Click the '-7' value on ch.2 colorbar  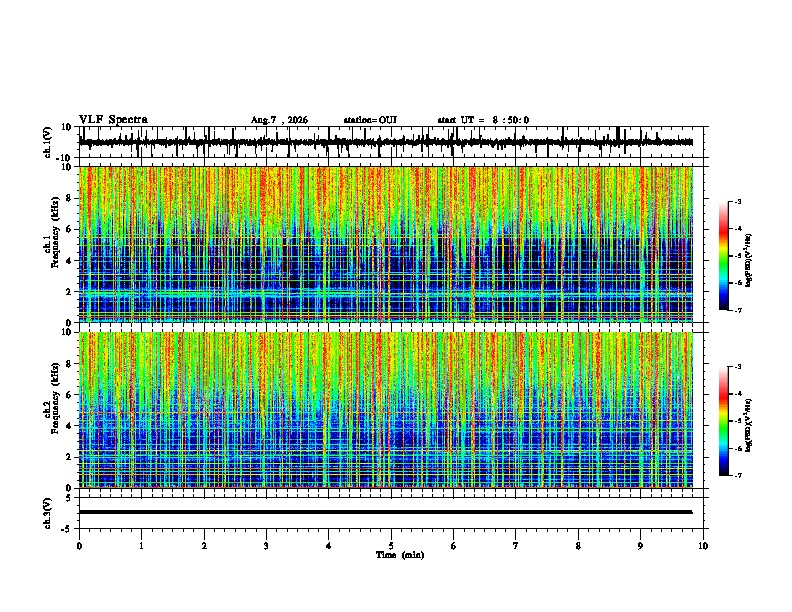pos(738,475)
